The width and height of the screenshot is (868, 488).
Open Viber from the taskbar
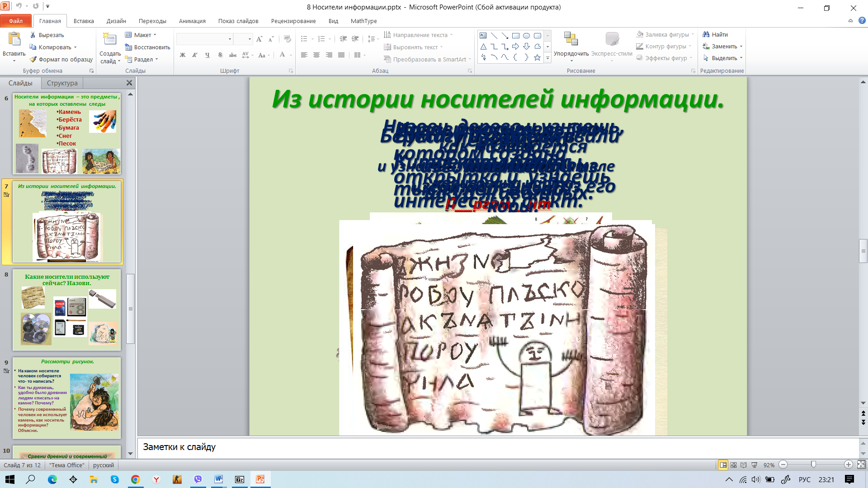tap(198, 479)
